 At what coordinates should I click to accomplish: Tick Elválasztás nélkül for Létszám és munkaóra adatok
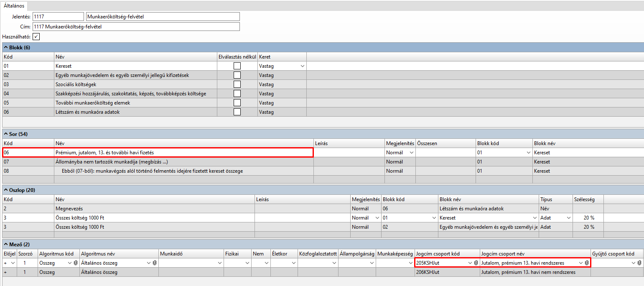click(x=237, y=112)
